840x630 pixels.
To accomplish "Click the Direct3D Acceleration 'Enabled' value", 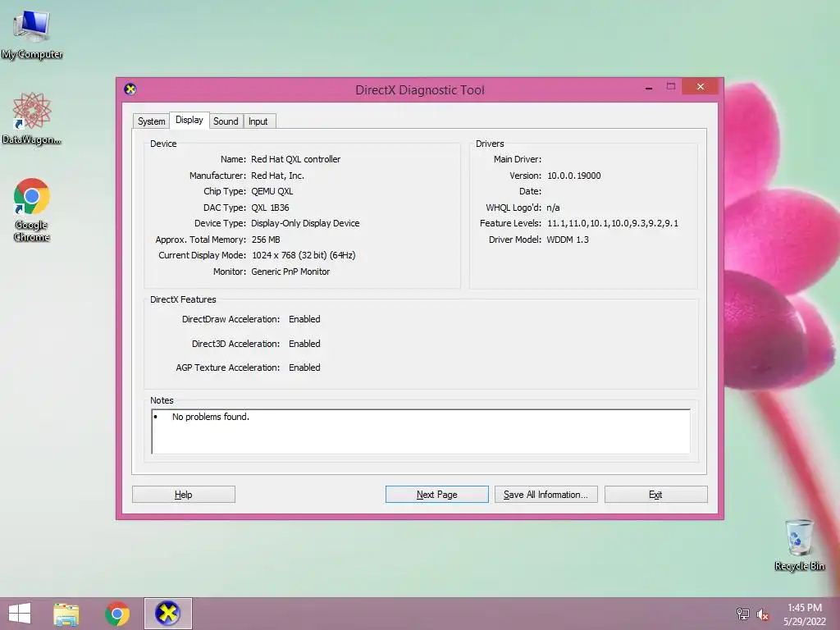I will coord(304,344).
